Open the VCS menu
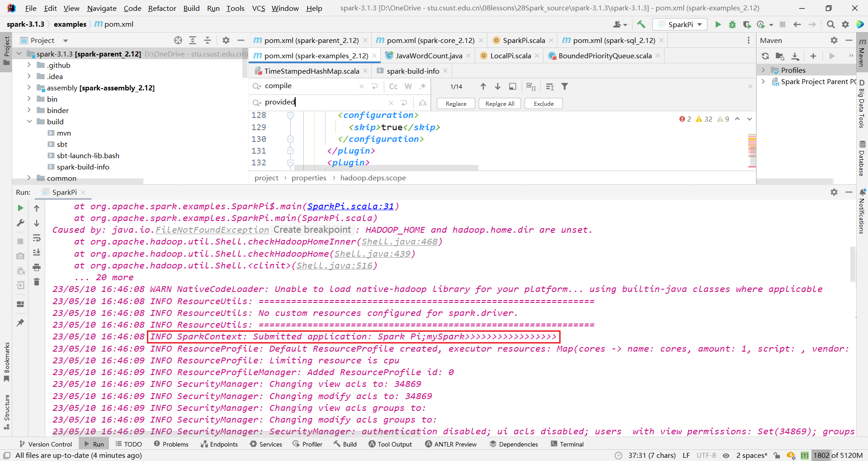Image resolution: width=868 pixels, height=461 pixels. [x=259, y=8]
